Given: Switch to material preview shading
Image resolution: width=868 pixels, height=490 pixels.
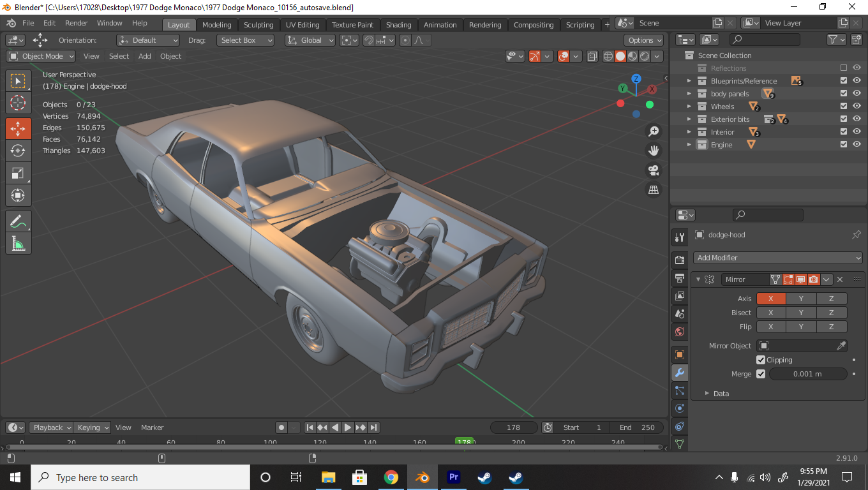Looking at the screenshot, I should pos(632,56).
